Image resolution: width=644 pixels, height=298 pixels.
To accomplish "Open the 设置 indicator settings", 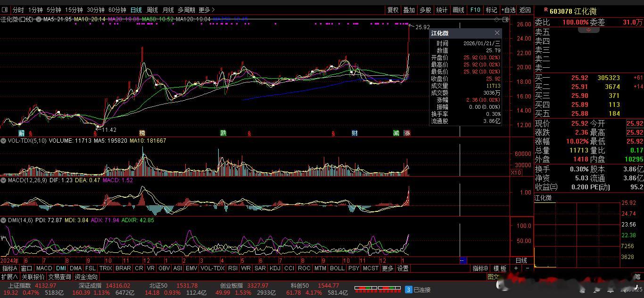I will point(403,268).
